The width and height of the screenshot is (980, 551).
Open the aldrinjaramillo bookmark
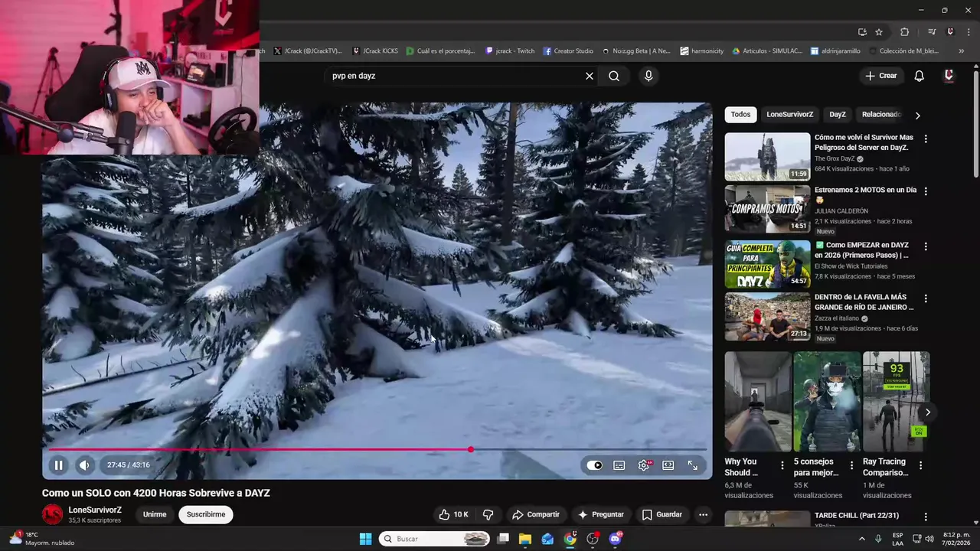pyautogui.click(x=836, y=51)
